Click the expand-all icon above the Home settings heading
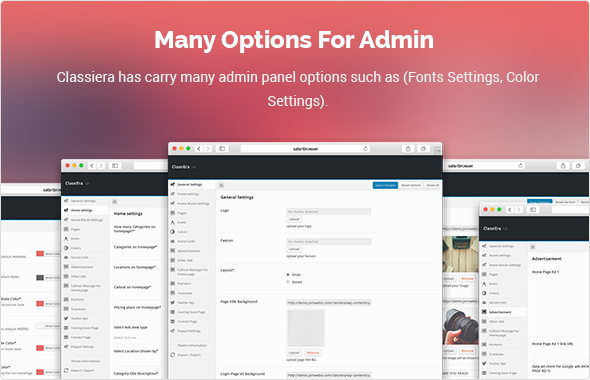 tap(115, 202)
